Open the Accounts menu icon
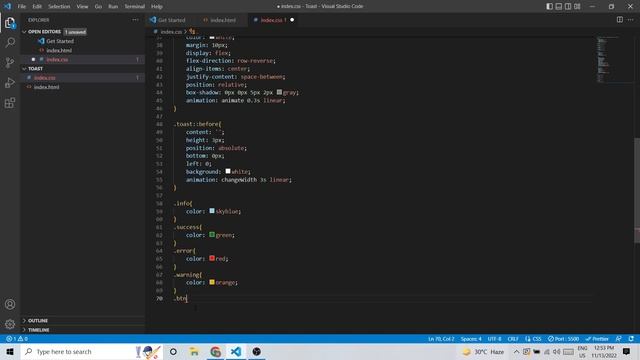Screen dimensions: 640x360 click(10, 304)
